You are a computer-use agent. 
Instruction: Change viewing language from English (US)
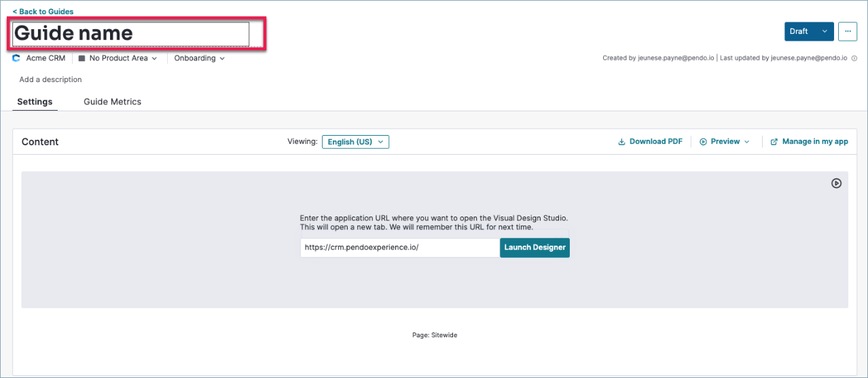[355, 142]
